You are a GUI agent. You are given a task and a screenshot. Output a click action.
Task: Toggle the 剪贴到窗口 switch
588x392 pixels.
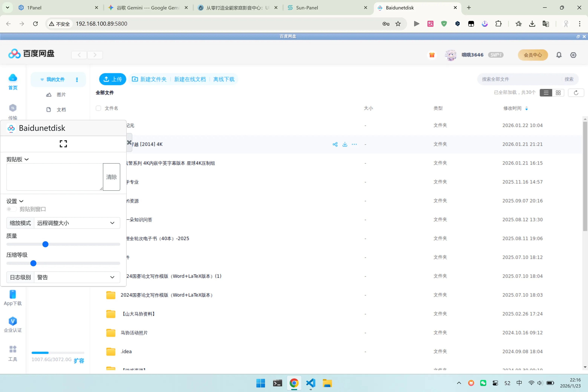[x=11, y=209]
